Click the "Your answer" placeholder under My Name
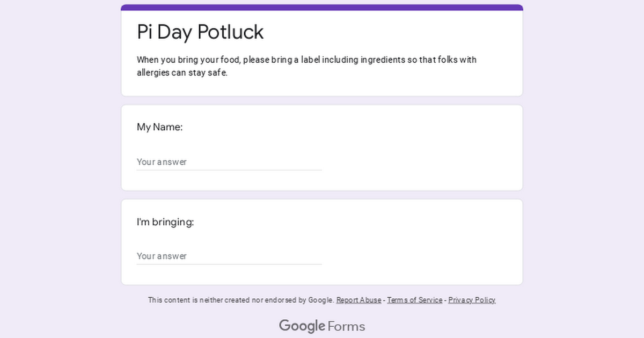This screenshot has height=338, width=644. (162, 162)
